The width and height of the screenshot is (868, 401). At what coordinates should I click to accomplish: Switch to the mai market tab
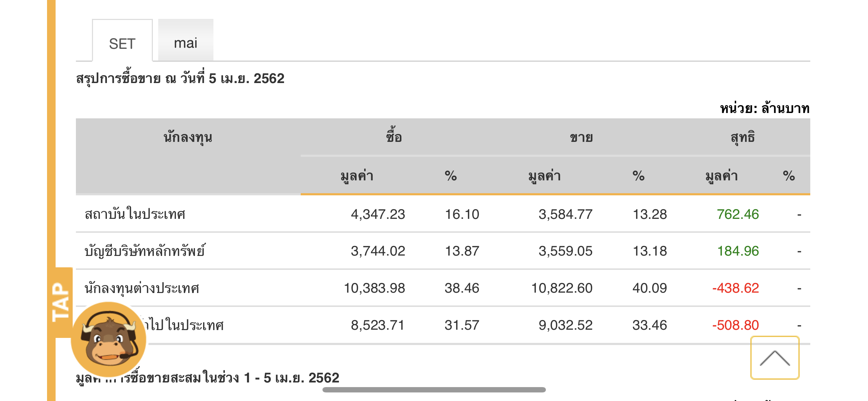click(x=186, y=43)
